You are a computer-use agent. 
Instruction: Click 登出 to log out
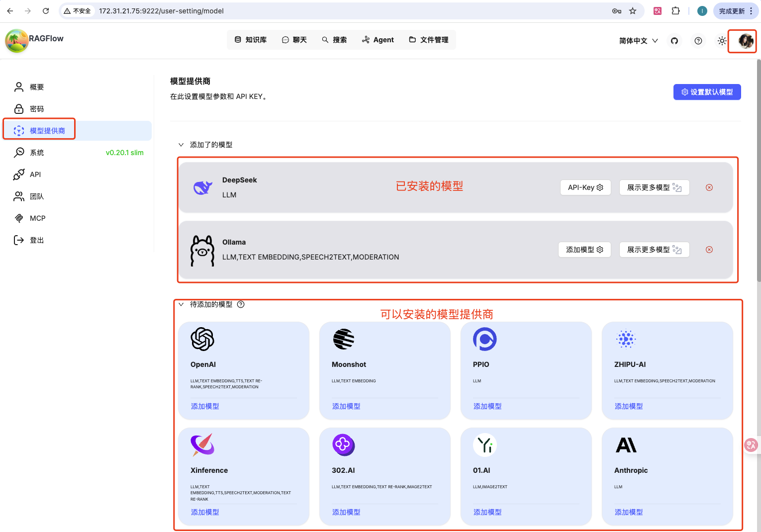(78, 240)
